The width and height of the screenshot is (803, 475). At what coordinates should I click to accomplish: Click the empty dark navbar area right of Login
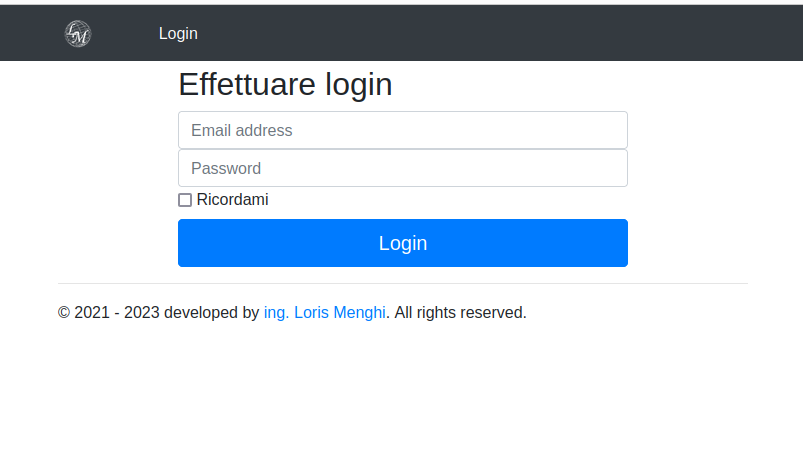click(x=500, y=34)
